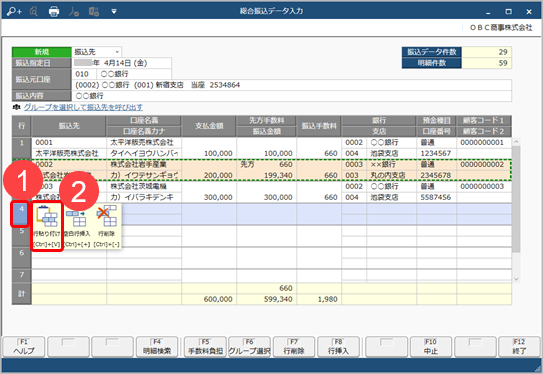543x374 pixels.
Task: Click the F10 中止 button
Action: pos(431,347)
